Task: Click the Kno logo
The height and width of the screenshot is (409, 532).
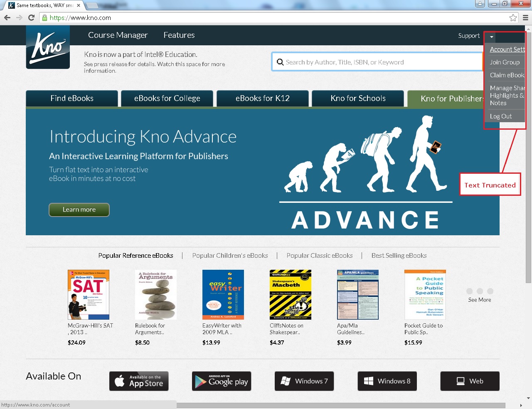Action: [48, 47]
